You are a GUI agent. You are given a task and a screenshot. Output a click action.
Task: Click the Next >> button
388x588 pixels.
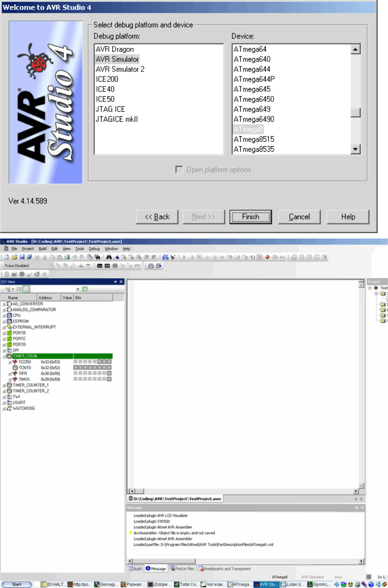(204, 217)
